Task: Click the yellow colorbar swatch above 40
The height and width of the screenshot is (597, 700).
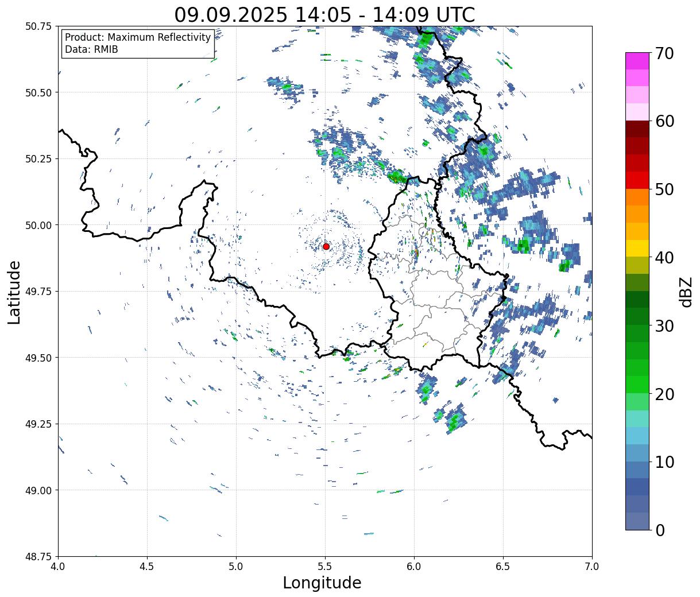Action: (x=637, y=248)
